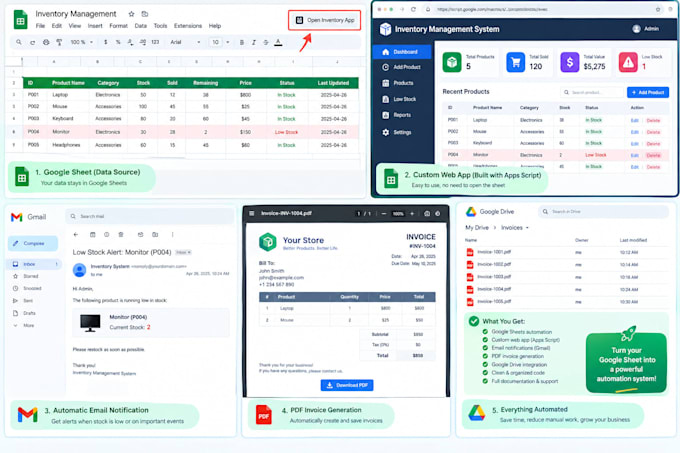This screenshot has height=453, width=680.
Task: Click the search icon in Sheets toolbar
Action: tap(19, 42)
